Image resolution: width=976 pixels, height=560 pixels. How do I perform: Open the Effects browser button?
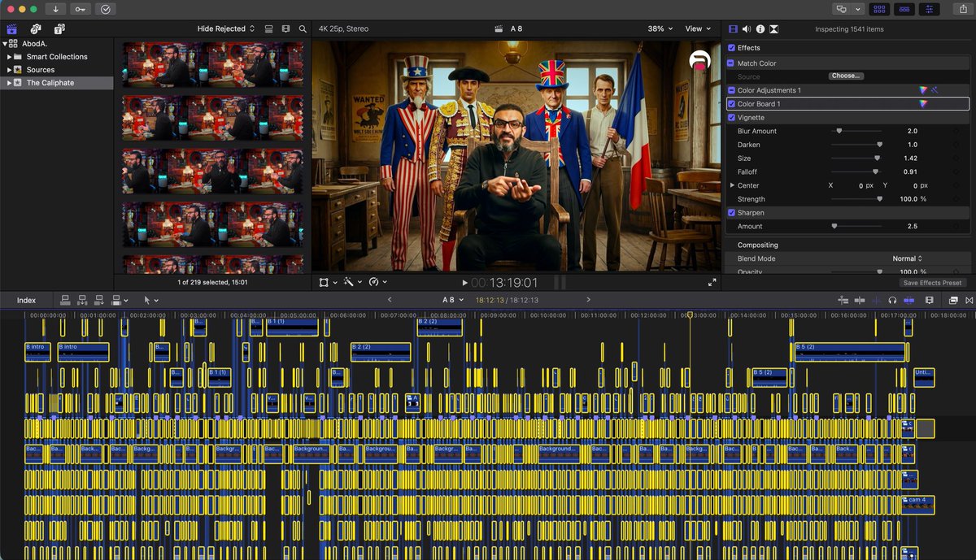tap(952, 300)
